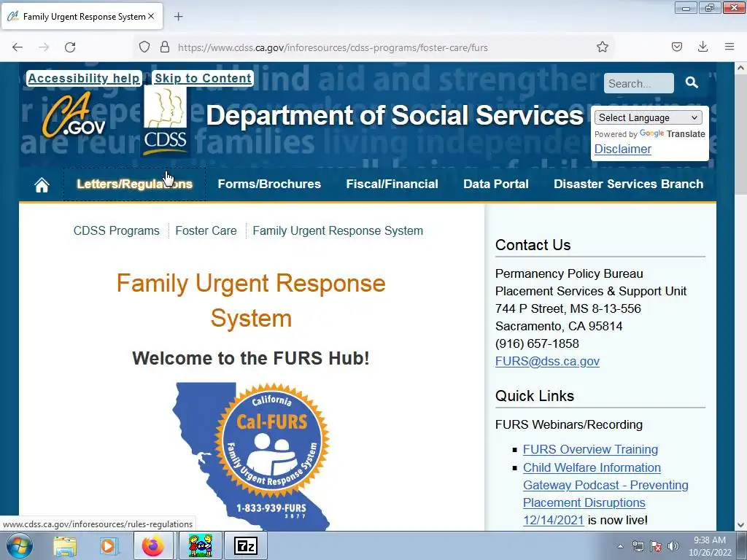
Task: Open File Explorer from taskbar
Action: tap(65, 546)
